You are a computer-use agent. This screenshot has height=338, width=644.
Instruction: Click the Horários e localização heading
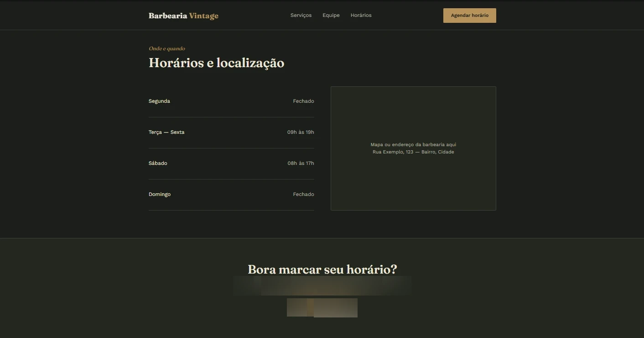216,63
